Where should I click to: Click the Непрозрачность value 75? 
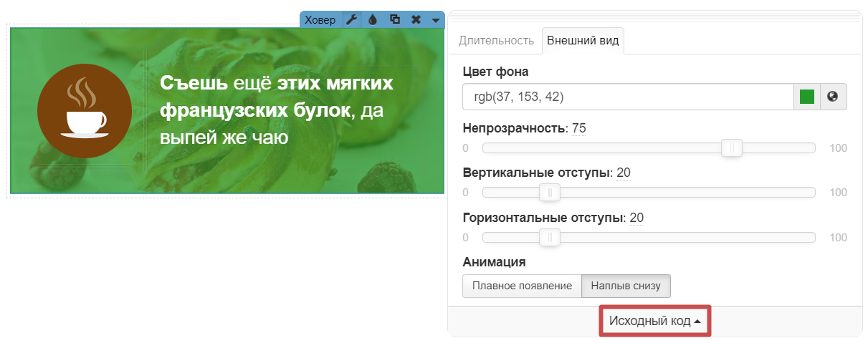click(x=579, y=128)
